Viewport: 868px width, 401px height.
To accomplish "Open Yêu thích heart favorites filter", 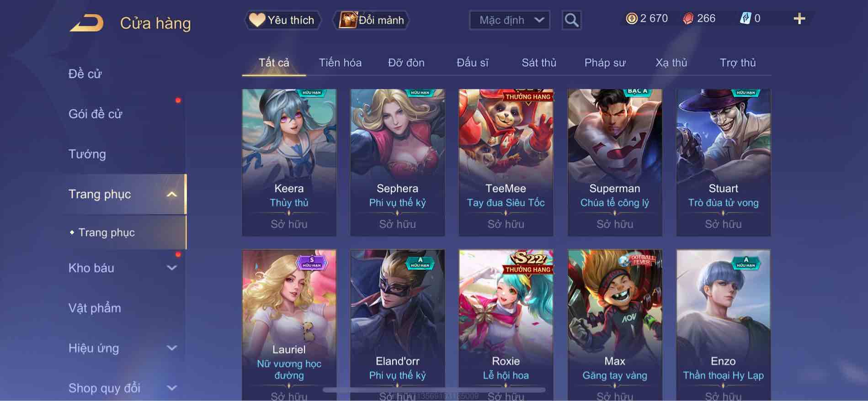I will (282, 20).
